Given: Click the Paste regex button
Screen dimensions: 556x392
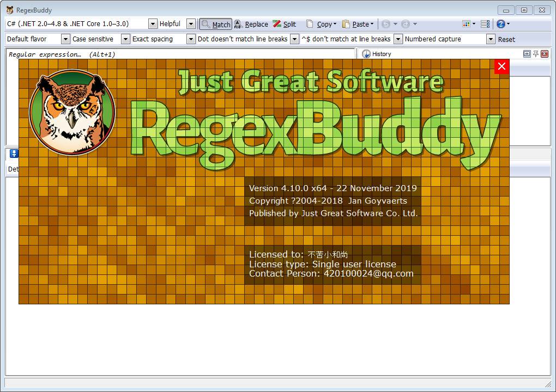Looking at the screenshot, I should point(355,24).
